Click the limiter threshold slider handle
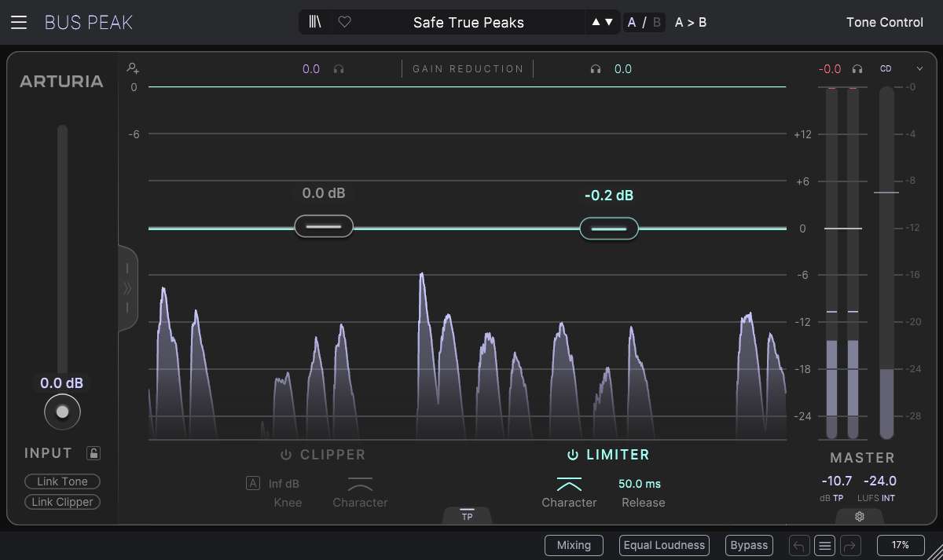The image size is (943, 560). coord(609,229)
